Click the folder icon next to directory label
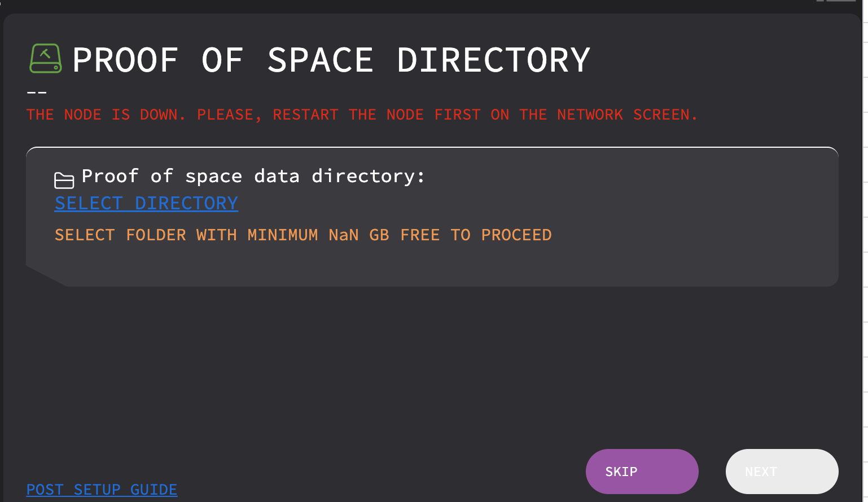 64,180
